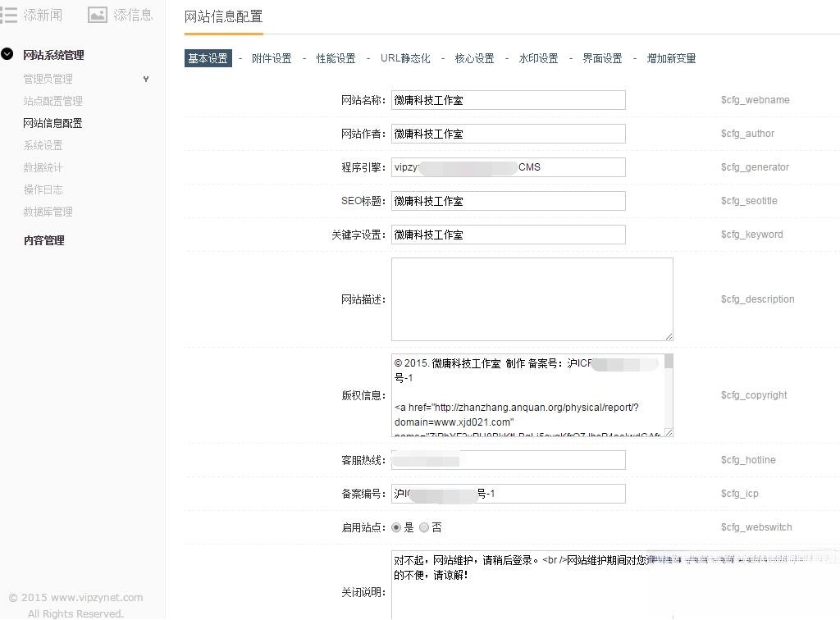Viewport: 840px width, 620px height.
Task: Select 否 radio button for 启用站点
Action: point(423,527)
